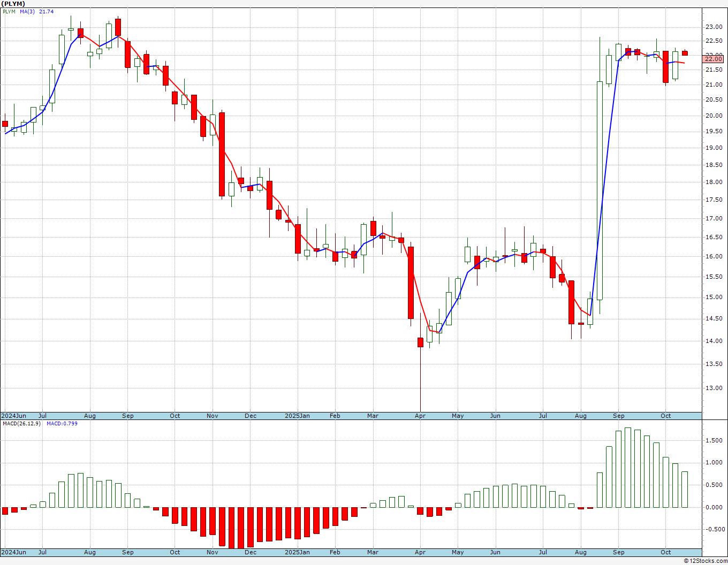Click the 15.50 price axis label

tap(714, 277)
